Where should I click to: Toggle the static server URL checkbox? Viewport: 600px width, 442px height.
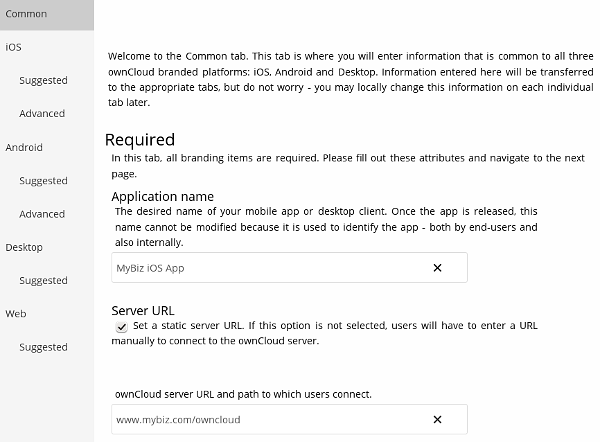121,326
